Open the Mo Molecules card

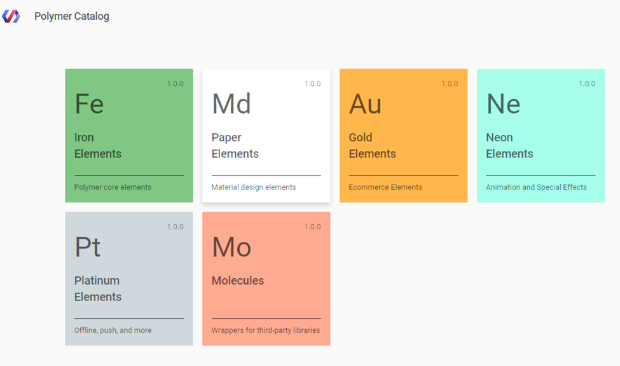266,279
